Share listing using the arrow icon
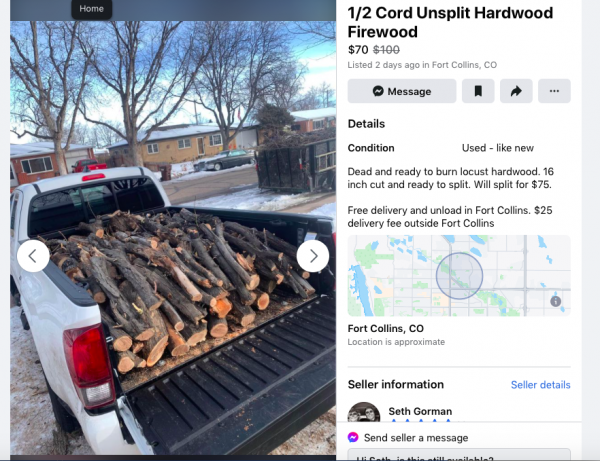Image resolution: width=600 pixels, height=461 pixels. (516, 91)
